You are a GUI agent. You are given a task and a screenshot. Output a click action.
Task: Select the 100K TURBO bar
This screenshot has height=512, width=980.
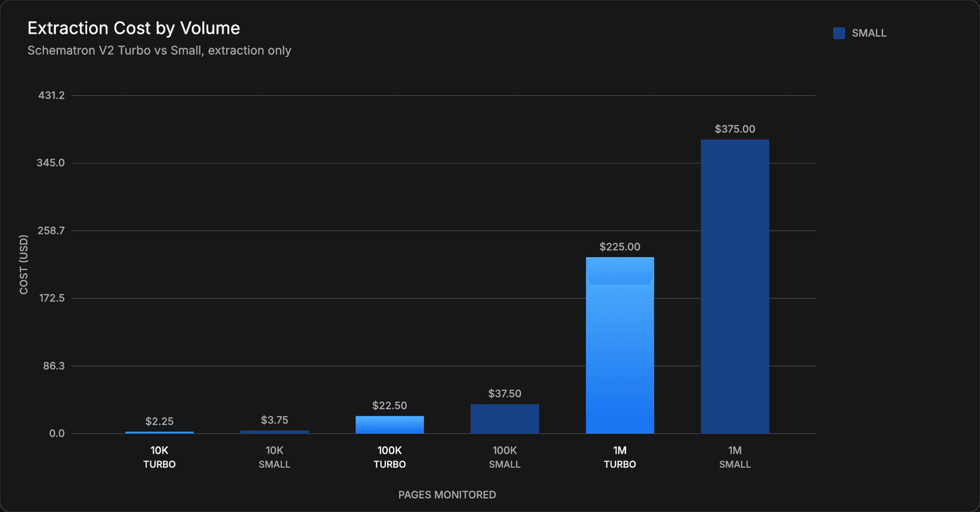390,425
